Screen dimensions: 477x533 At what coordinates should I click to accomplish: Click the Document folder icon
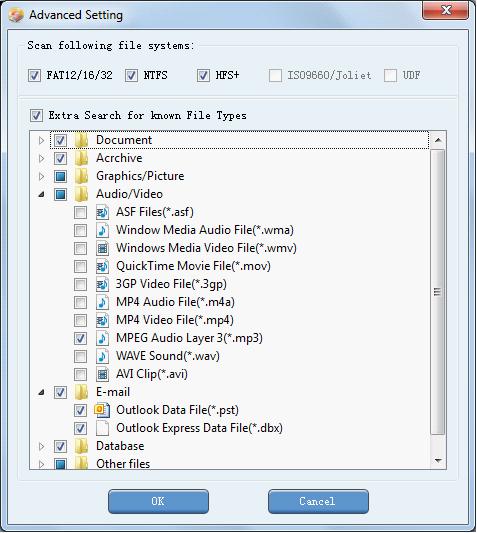81,140
